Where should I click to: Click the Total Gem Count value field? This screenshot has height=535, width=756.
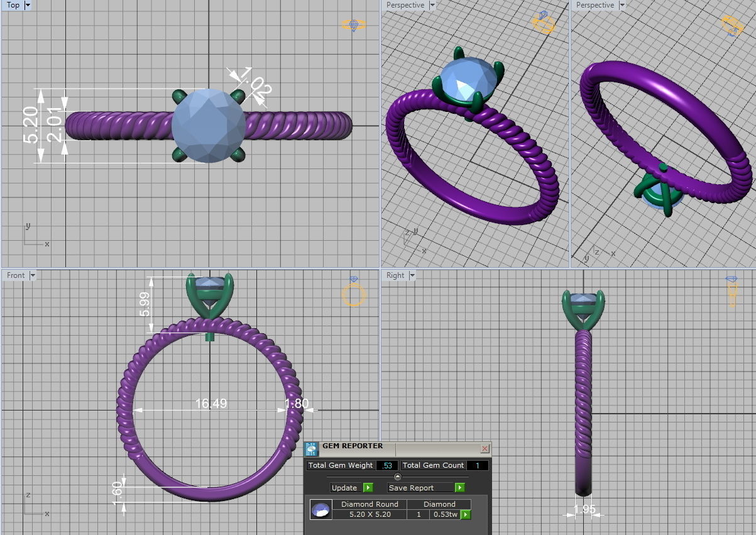coord(477,465)
